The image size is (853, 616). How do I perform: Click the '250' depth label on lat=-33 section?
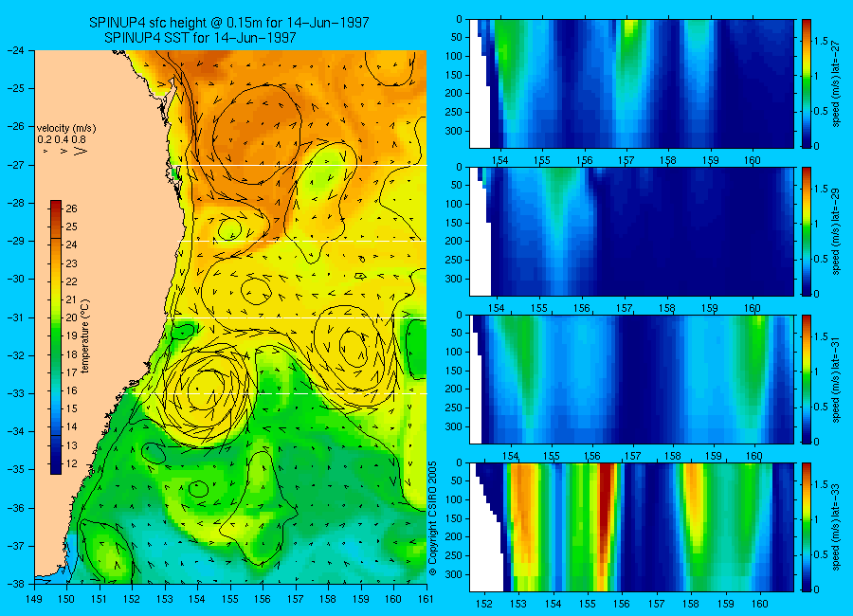[x=454, y=555]
